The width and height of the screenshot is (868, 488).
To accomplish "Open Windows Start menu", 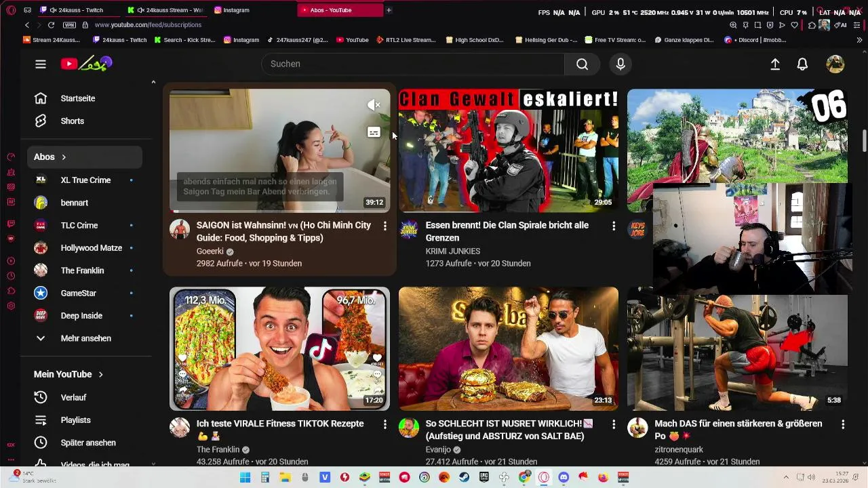I will (x=245, y=477).
